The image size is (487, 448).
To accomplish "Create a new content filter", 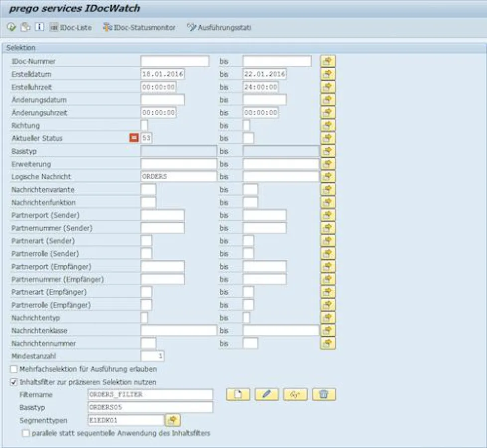I will [238, 395].
